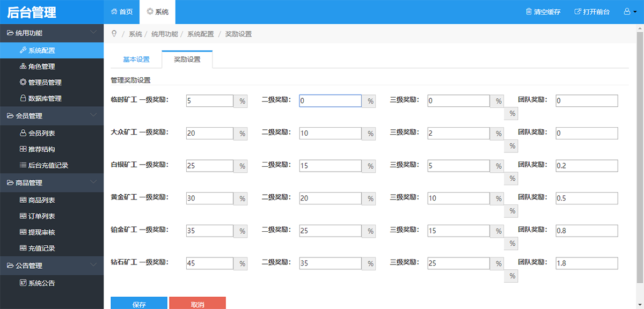The height and width of the screenshot is (309, 644).
Task: Switch to the 基本设置 tab
Action: [136, 60]
